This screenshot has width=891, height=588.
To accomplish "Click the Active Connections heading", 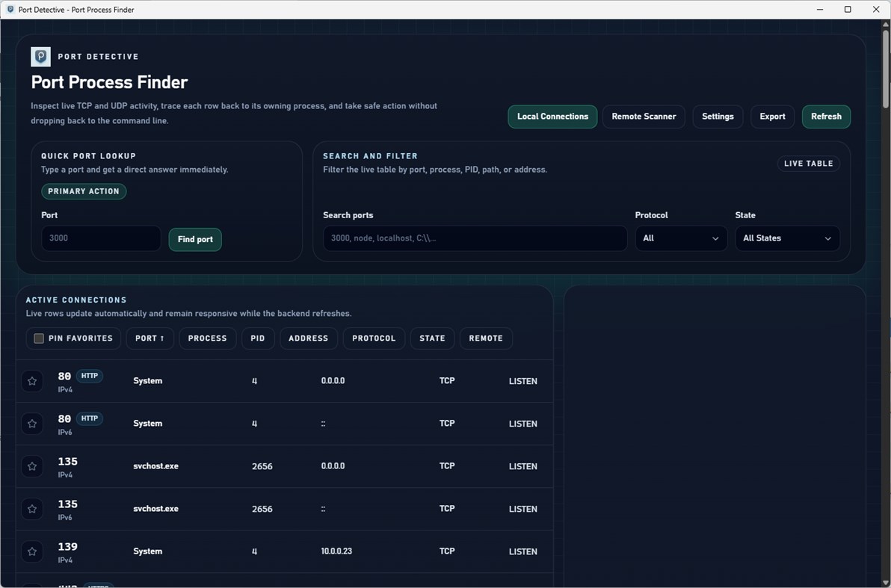I will tap(76, 300).
